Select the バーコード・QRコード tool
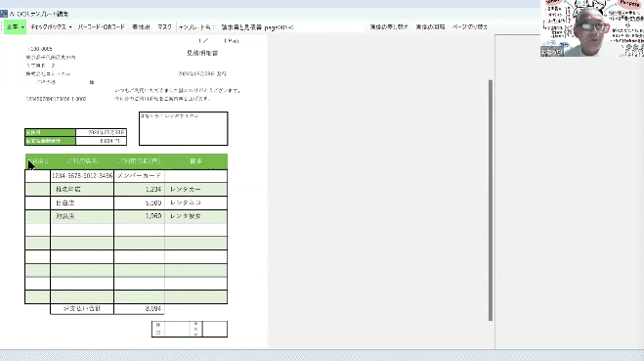 (101, 27)
